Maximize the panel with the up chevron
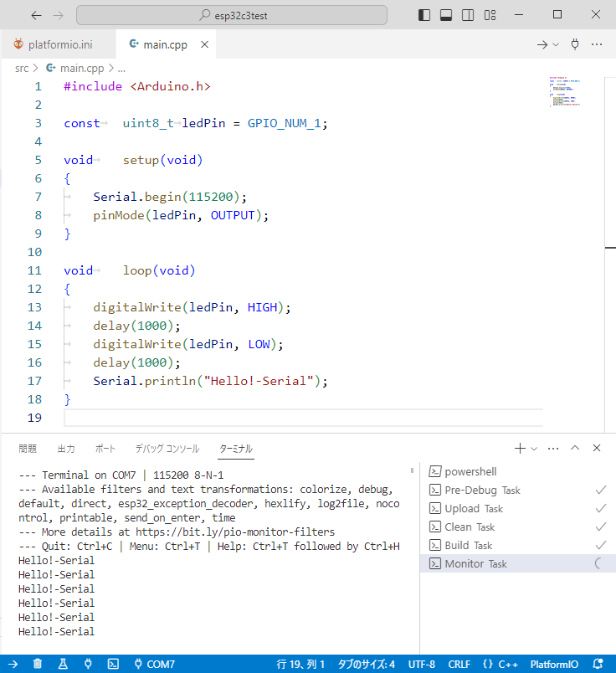The image size is (616, 673). coord(575,448)
